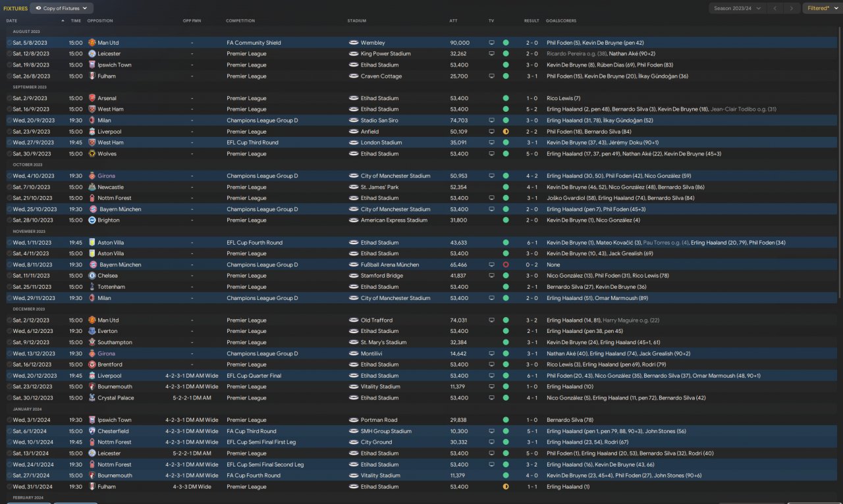Tick the selector circle for Sat, 13/1/2024
The height and width of the screenshot is (504, 843).
9,453
